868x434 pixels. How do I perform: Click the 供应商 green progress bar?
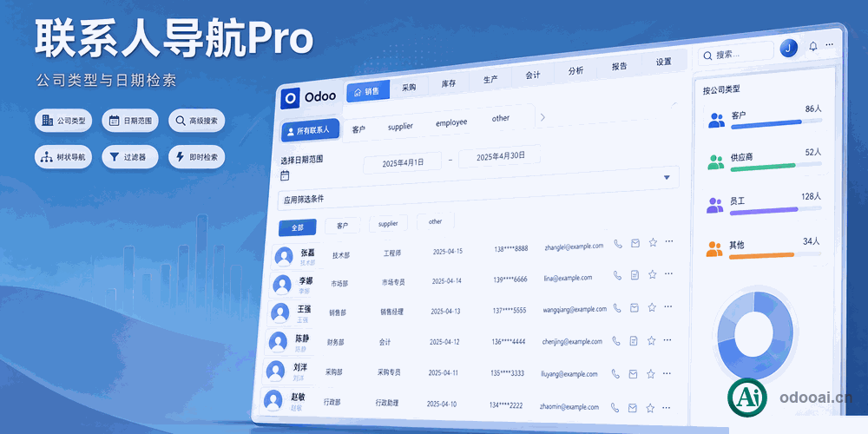point(775,167)
